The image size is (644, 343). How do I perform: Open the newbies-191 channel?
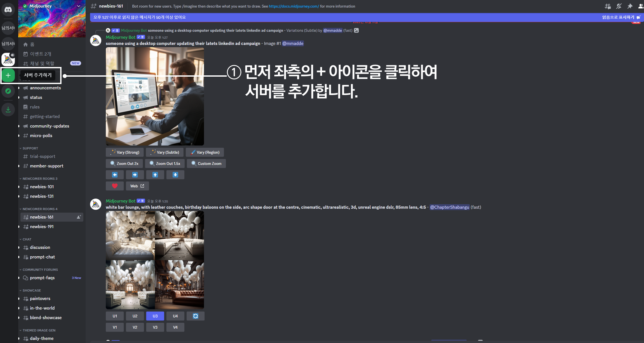tap(52, 227)
